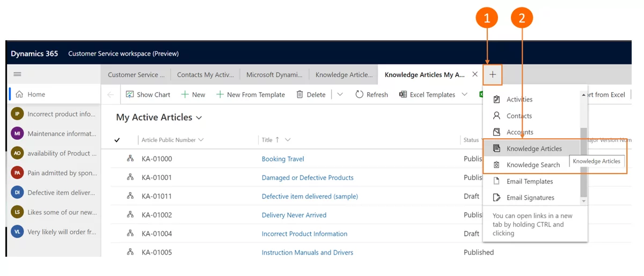
Task: Click the Knowledge Search icon in menu
Action: point(496,165)
